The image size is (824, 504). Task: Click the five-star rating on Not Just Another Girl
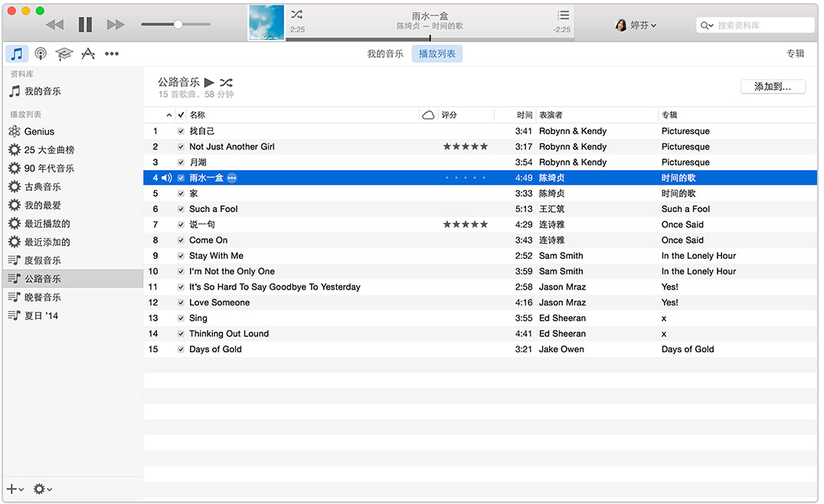point(466,146)
